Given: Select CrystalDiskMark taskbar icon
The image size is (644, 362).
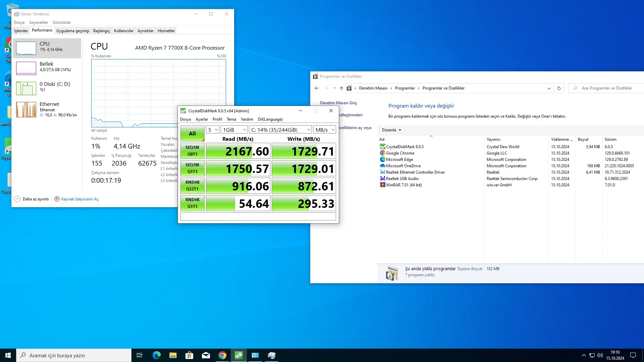Looking at the screenshot, I should click(x=238, y=355).
